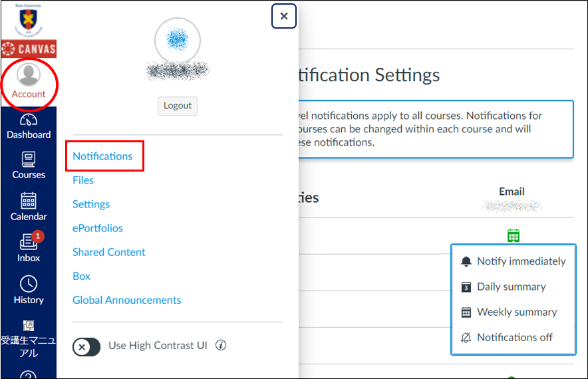588x379 pixels.
Task: Open the Account menu icon
Action: pyautogui.click(x=29, y=81)
